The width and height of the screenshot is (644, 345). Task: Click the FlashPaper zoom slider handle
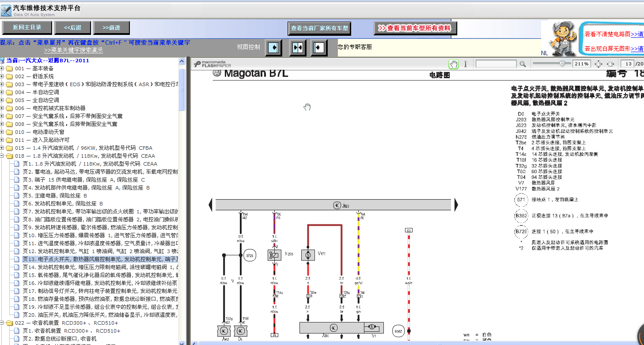coord(562,64)
